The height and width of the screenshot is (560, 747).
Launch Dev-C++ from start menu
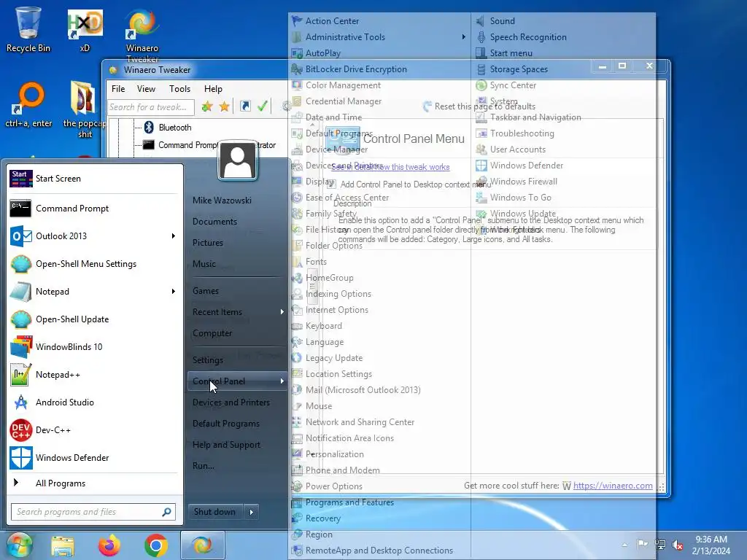[94, 430]
